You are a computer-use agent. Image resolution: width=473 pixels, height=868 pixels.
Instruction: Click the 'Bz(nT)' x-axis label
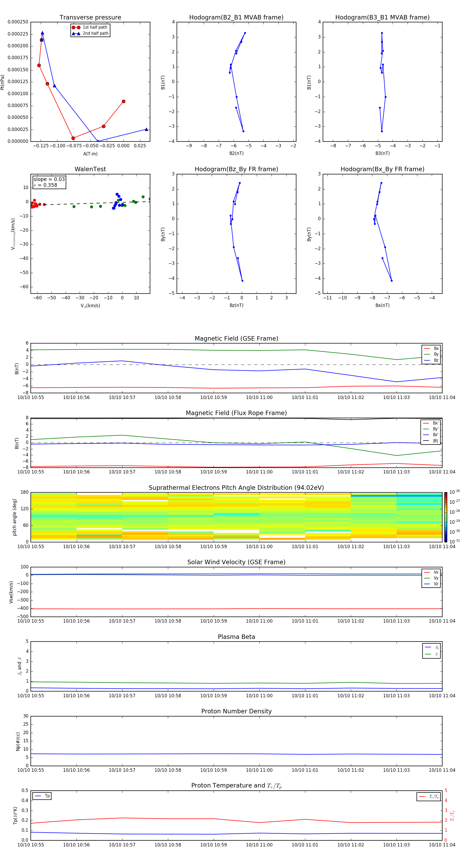pos(236,306)
